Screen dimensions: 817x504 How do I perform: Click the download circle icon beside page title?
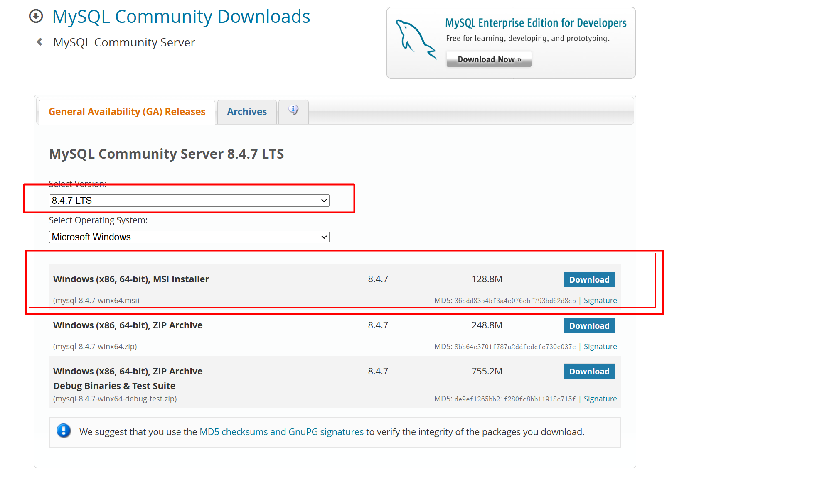click(36, 17)
